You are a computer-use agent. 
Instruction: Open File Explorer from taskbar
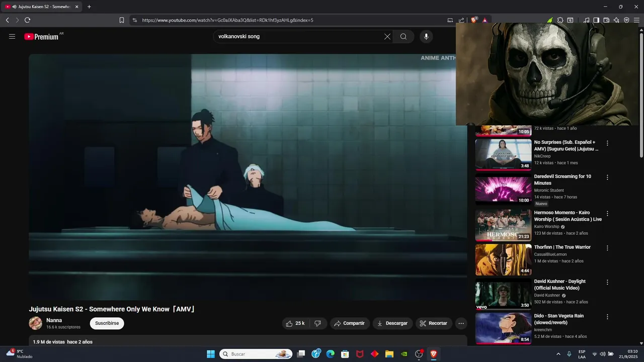[x=389, y=354]
